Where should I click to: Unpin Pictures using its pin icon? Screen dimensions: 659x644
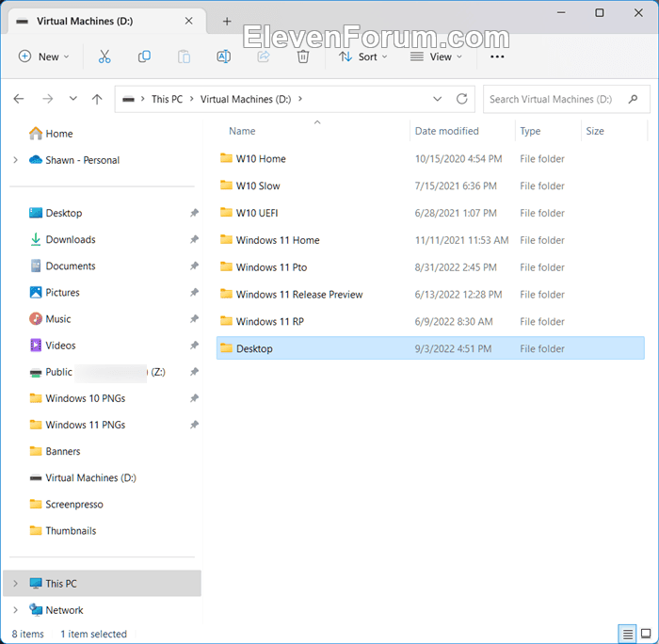194,292
